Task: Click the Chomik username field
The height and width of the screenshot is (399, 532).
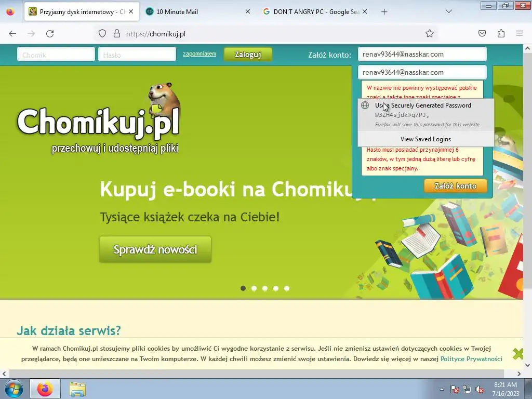Action: pyautogui.click(x=56, y=54)
